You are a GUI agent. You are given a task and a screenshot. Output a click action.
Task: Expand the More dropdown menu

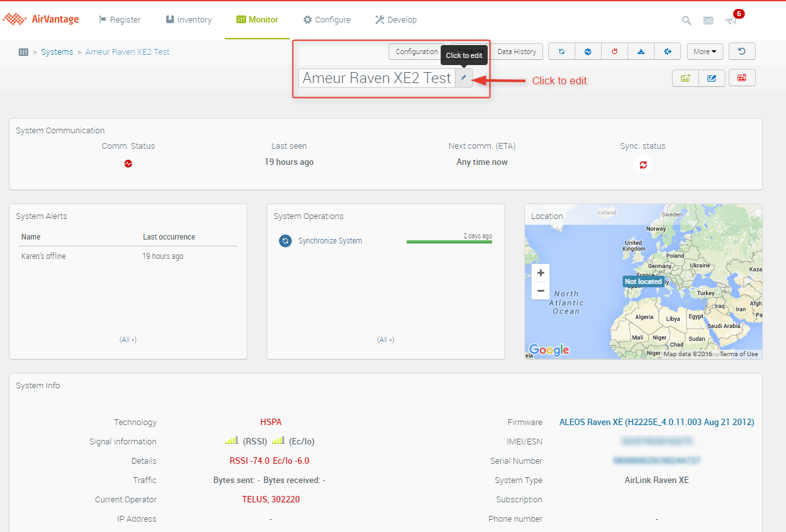(705, 52)
